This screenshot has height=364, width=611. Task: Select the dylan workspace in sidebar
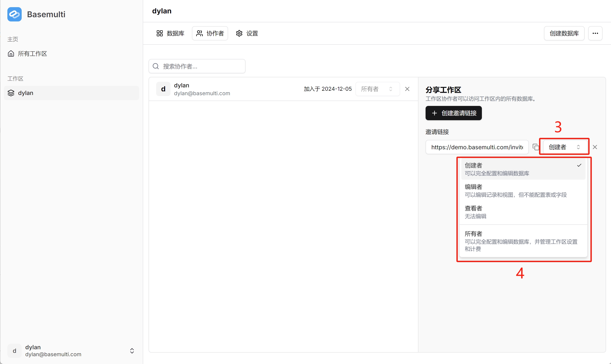(71, 93)
